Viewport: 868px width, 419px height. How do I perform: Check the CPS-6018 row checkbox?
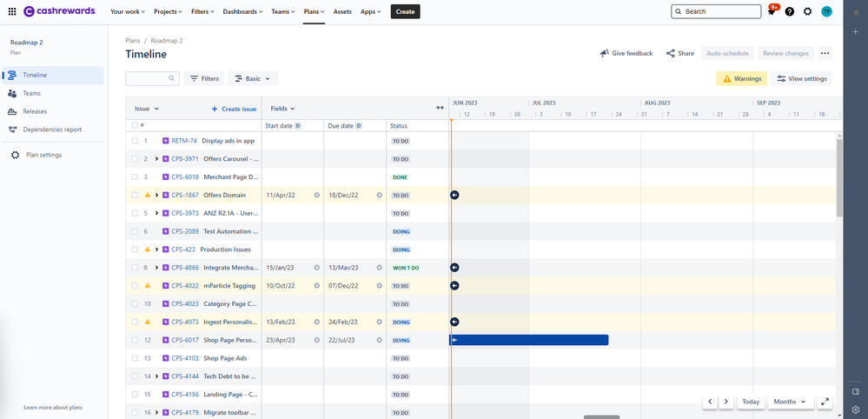135,177
